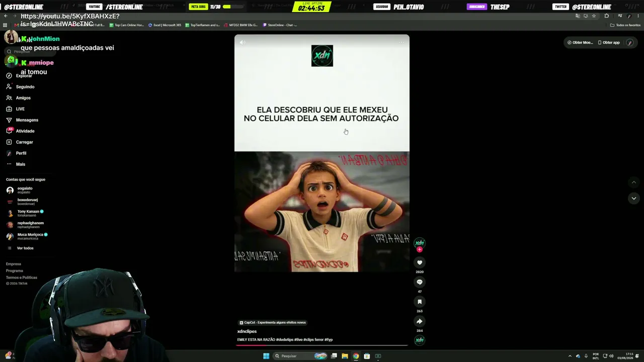Save the video with the bookmark icon
644x362 pixels.
420,302
